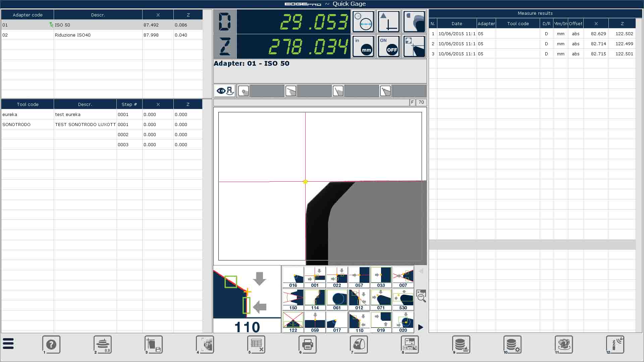Click the clear table icon numbered 5
Viewport: 644px width, 362px height.
click(x=256, y=344)
